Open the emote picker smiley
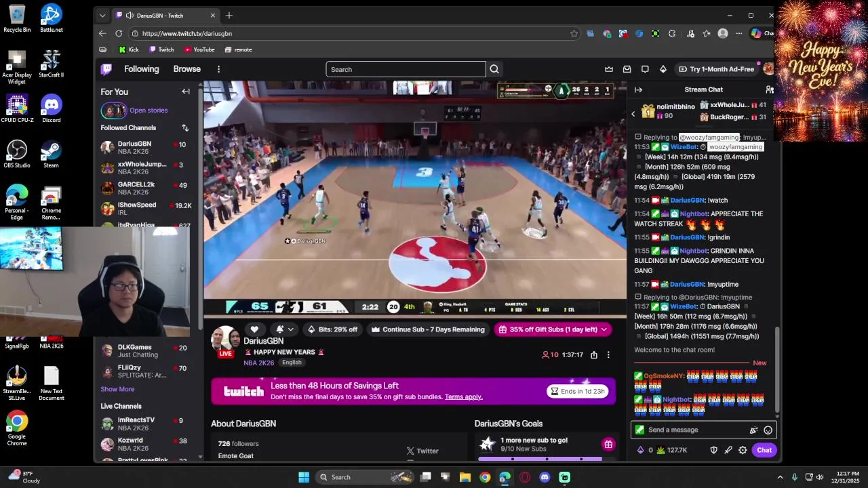The height and width of the screenshot is (488, 868). (768, 430)
